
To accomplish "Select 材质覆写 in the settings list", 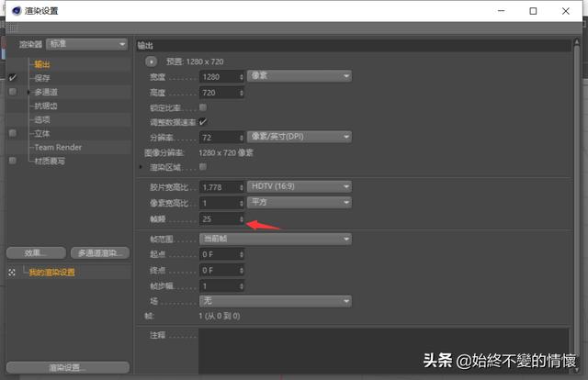I will (x=50, y=162).
